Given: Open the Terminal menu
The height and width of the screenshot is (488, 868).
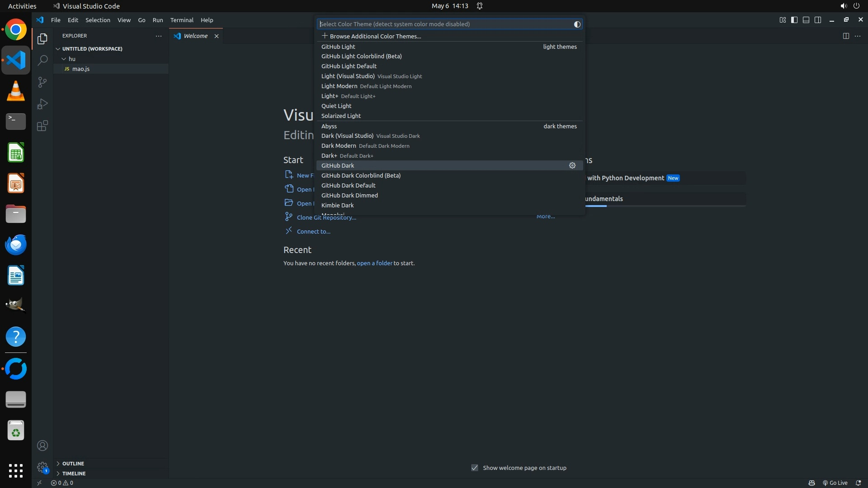Looking at the screenshot, I should pos(181,20).
